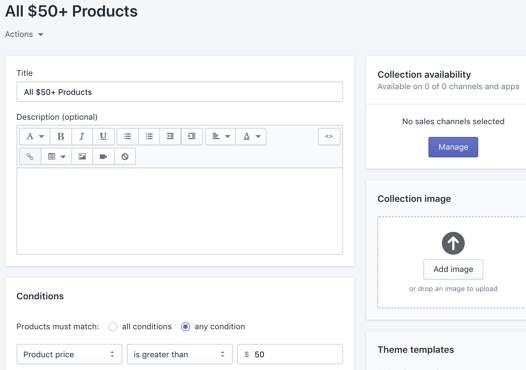
Task: Click the Add image button
Action: [453, 269]
